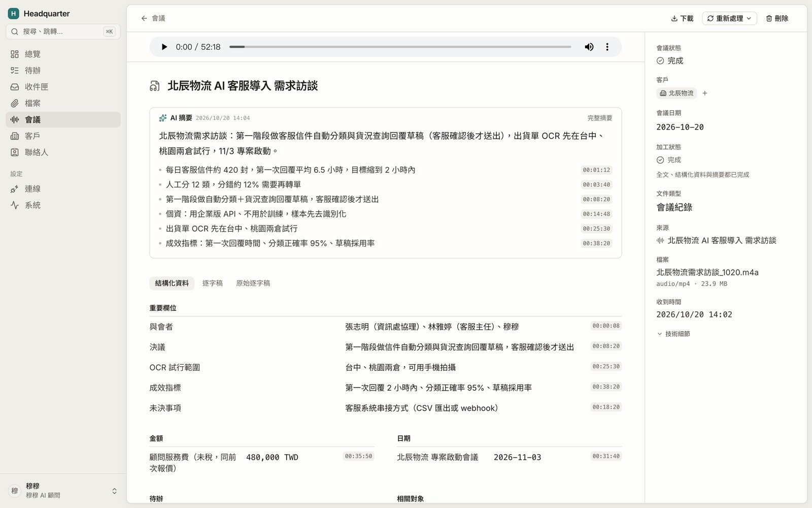Open 客戶 in the sidebar

[x=63, y=136]
